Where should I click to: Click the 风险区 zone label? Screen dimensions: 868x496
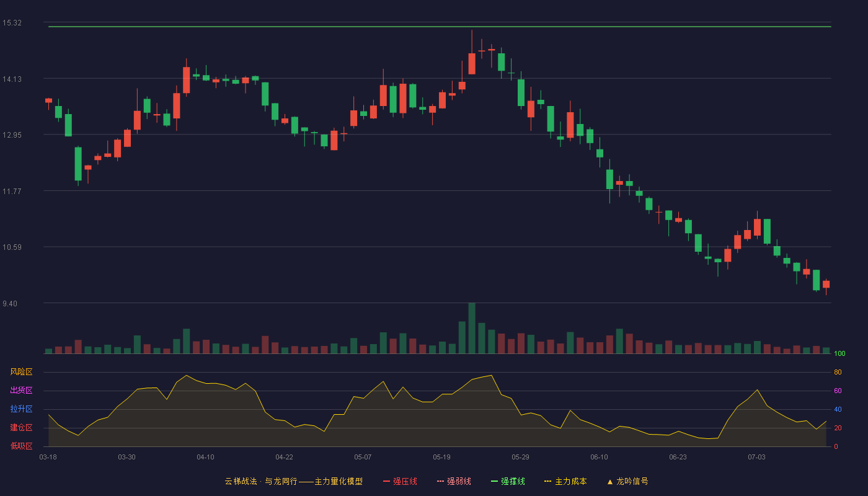pyautogui.click(x=21, y=372)
